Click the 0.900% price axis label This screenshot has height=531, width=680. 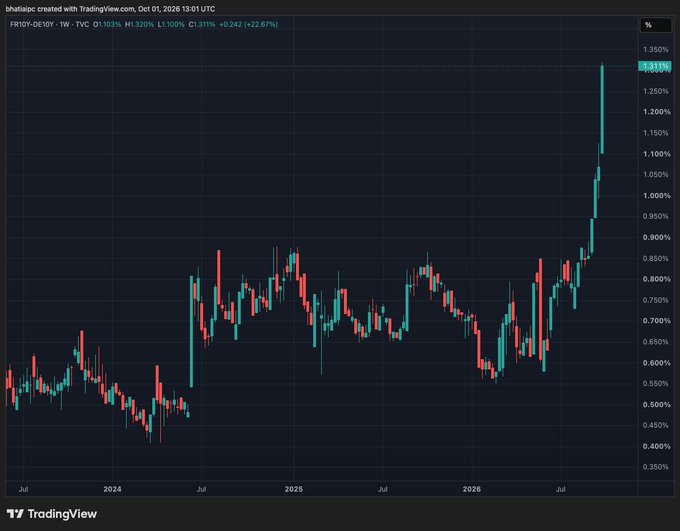(657, 237)
